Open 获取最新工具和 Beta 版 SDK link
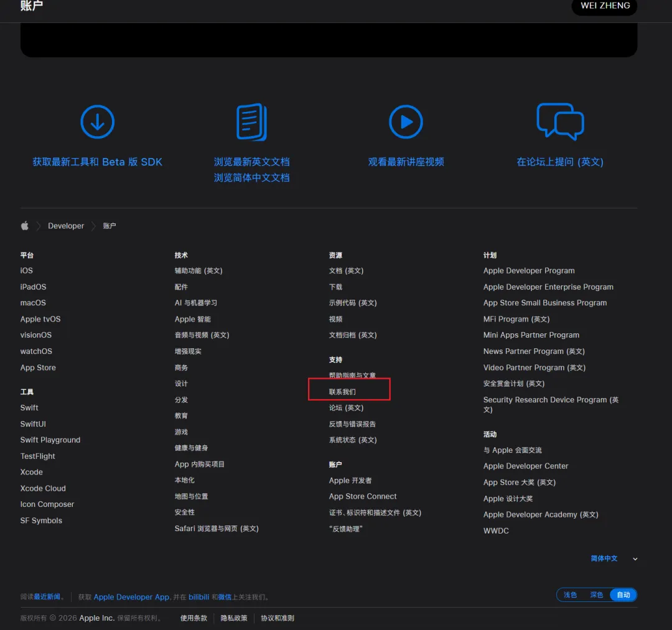This screenshot has height=630, width=672. pos(97,162)
